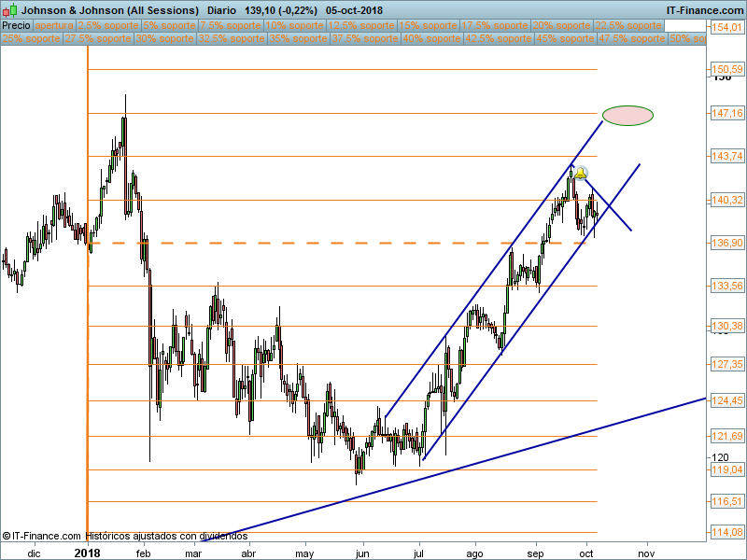Select the 32.5% soporte tab

[231, 38]
